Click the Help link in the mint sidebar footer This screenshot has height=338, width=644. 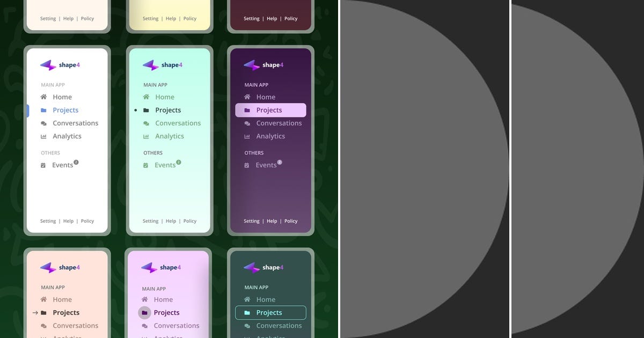coord(171,221)
